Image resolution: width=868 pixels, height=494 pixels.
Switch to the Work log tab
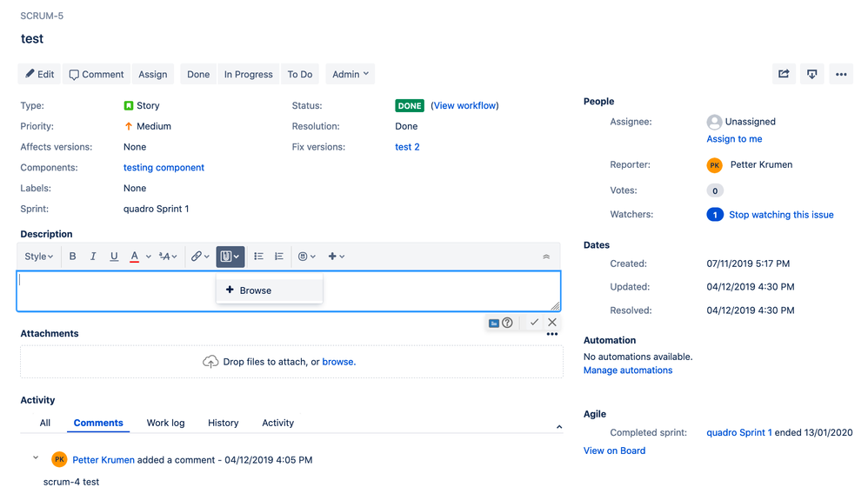tap(165, 423)
